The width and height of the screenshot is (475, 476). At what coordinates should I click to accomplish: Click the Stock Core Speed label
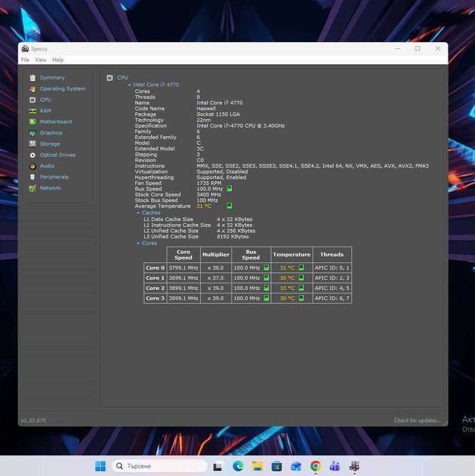tap(158, 195)
